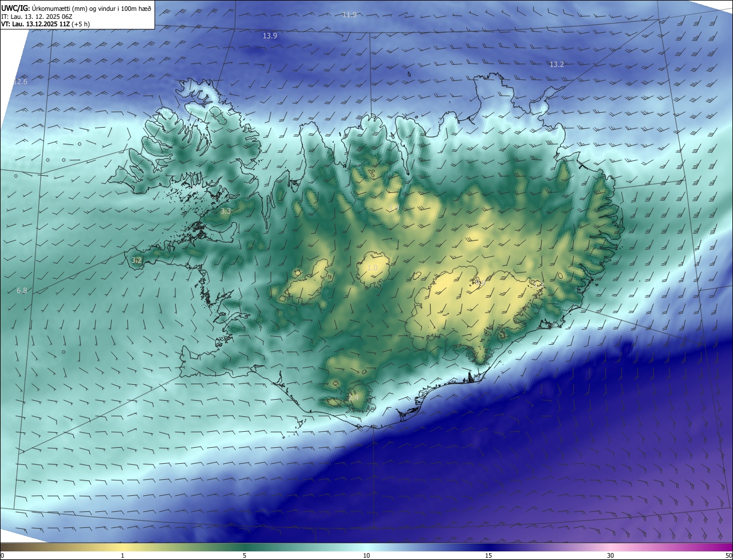
Task: Click the map value label 11.9
Action: click(349, 14)
